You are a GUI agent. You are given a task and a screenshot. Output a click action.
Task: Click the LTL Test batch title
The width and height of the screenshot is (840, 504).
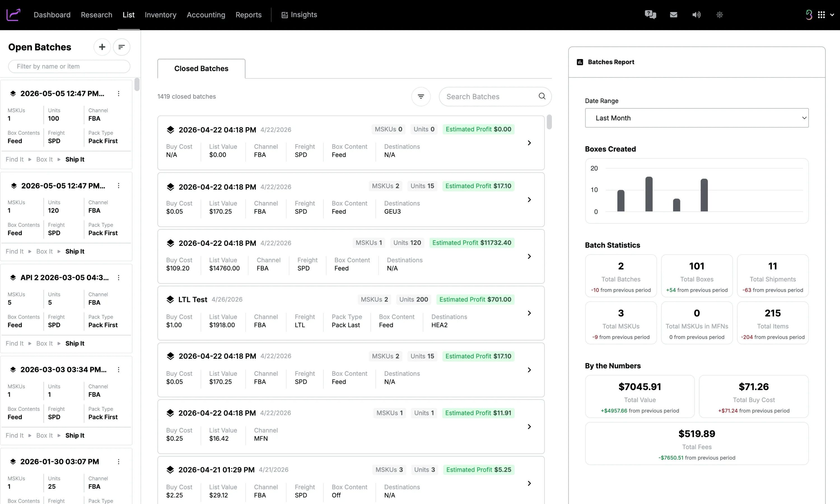[193, 299]
